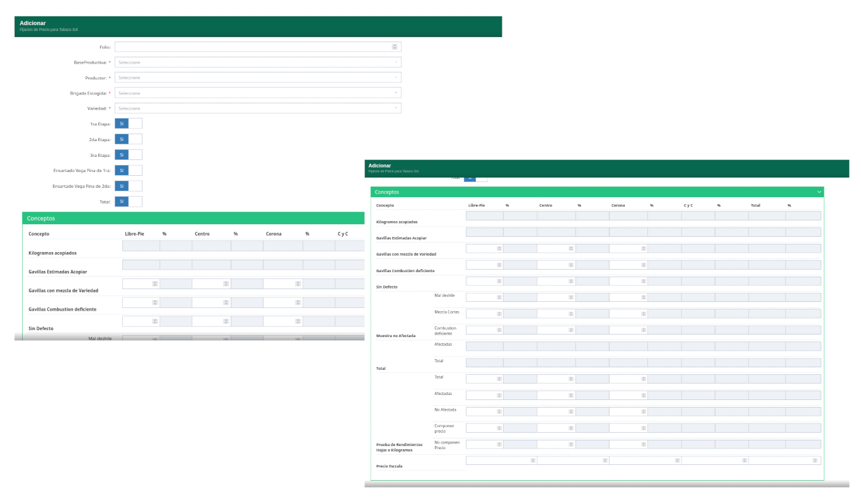Toggle Ensartado Vega Fina de 2da
The height and width of the screenshot is (504, 861).
pos(128,186)
